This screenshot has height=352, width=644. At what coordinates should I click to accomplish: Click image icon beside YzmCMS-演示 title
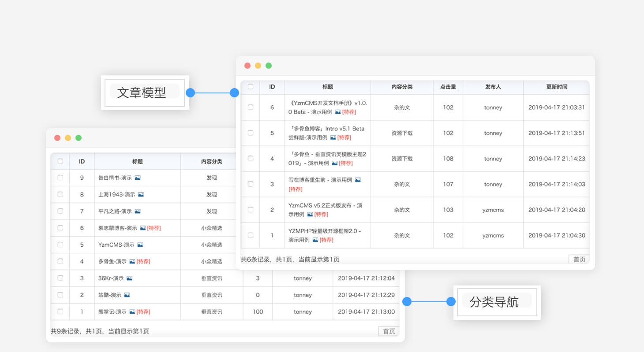pyautogui.click(x=140, y=245)
